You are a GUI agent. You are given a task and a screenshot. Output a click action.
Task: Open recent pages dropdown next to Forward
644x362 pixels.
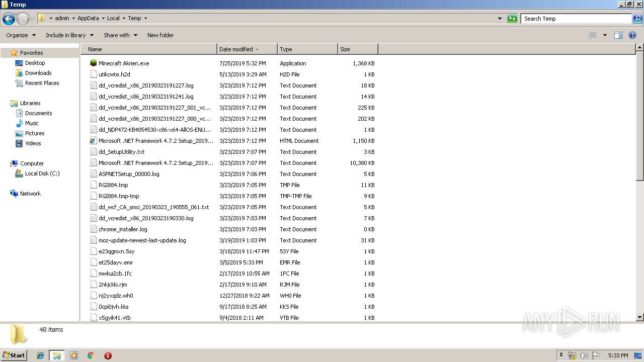coord(33,19)
